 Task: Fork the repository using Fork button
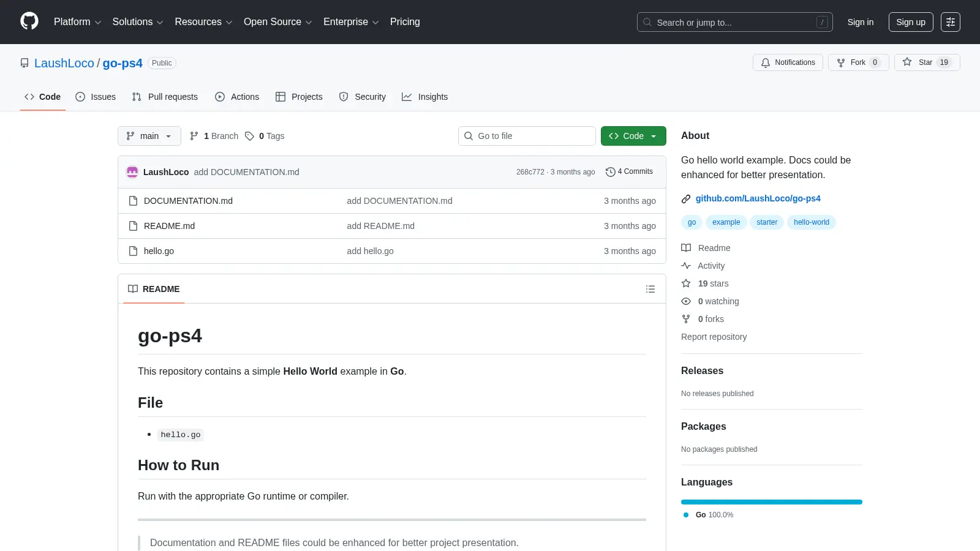pos(858,62)
